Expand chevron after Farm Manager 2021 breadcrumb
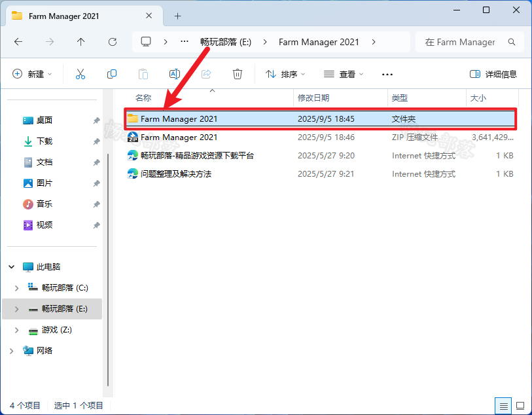532x415 pixels. (374, 42)
